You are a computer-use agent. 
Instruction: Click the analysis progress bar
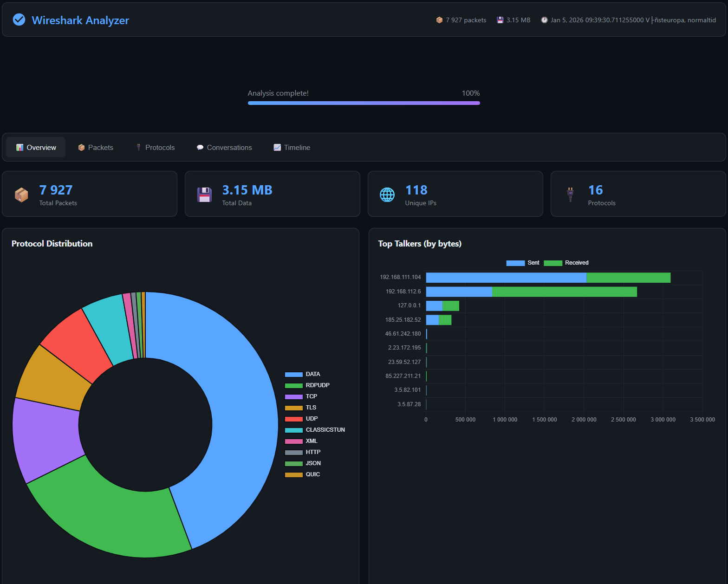coord(364,103)
